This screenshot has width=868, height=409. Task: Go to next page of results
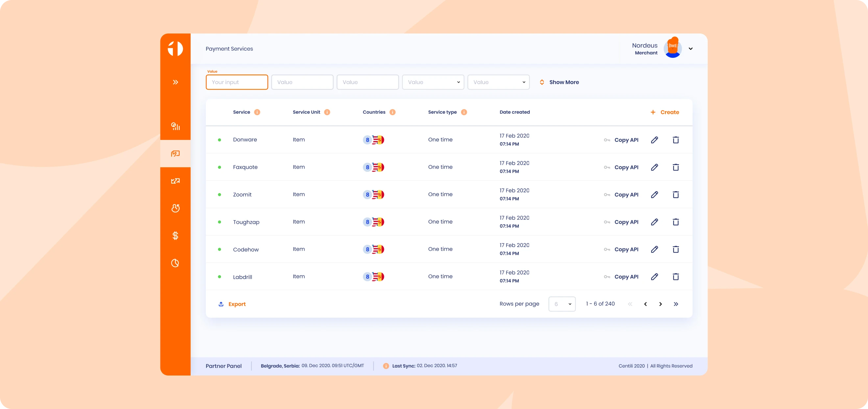661,304
